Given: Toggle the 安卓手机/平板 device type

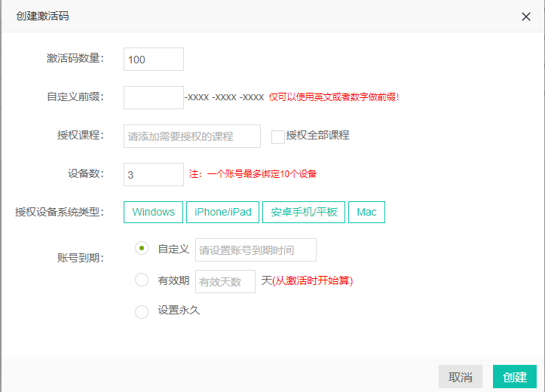Looking at the screenshot, I should point(304,212).
